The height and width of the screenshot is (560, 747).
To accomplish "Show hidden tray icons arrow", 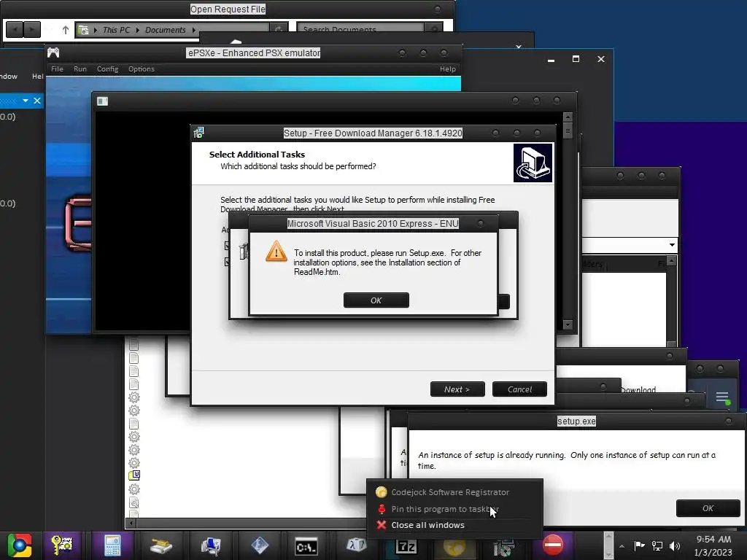I will coord(622,546).
